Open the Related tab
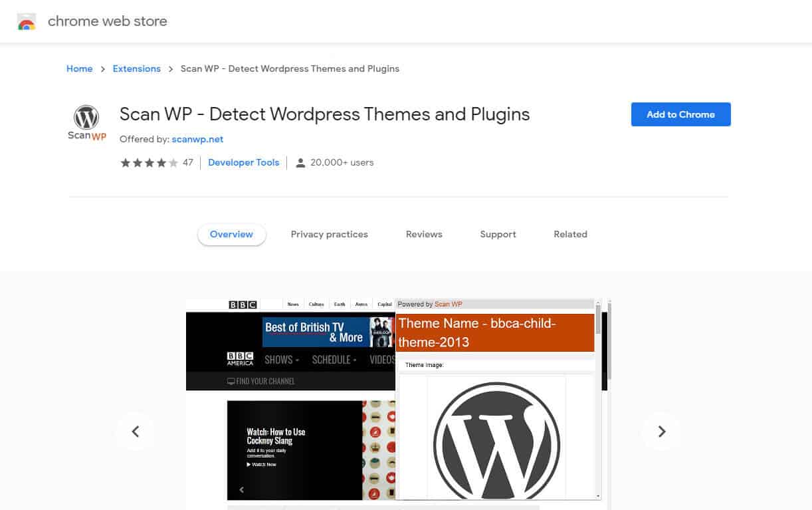Screen dimensions: 812x510 (570, 234)
